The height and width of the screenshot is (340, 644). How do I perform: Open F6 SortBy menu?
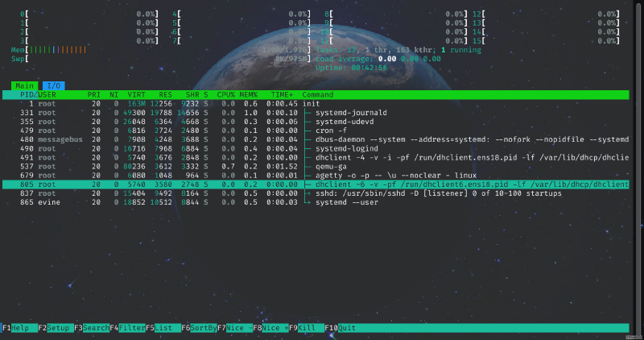click(199, 328)
